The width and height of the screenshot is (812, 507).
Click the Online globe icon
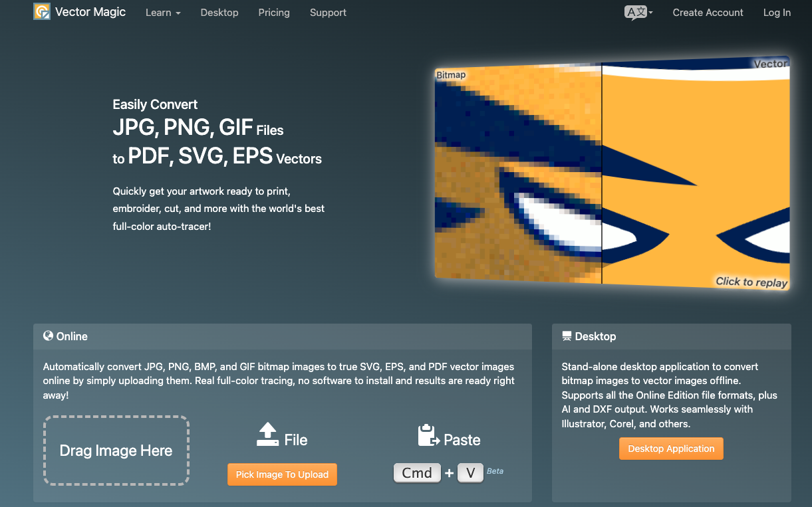[48, 336]
